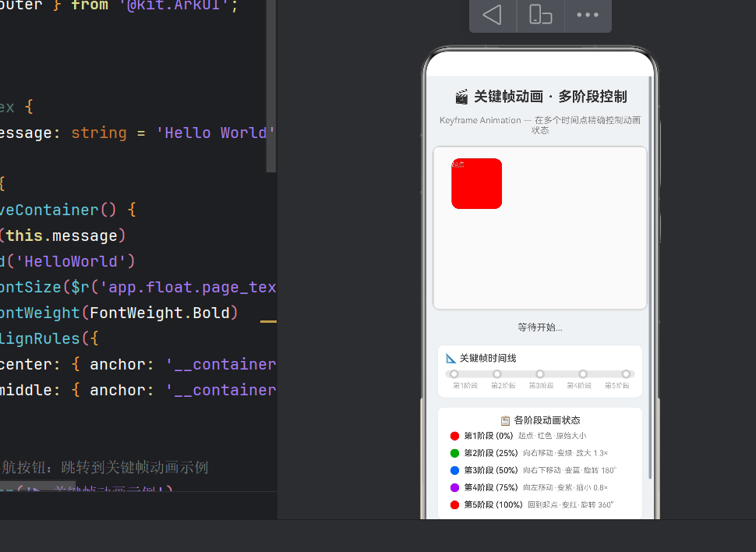The height and width of the screenshot is (552, 756).
Task: Click the green dot for 第2阶段 (25%)
Action: tap(454, 453)
